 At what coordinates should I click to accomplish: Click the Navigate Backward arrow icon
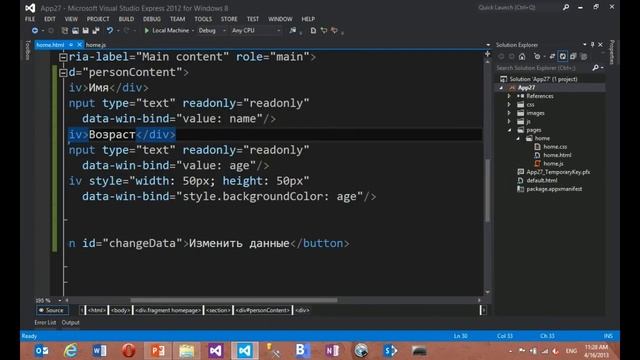click(35, 31)
